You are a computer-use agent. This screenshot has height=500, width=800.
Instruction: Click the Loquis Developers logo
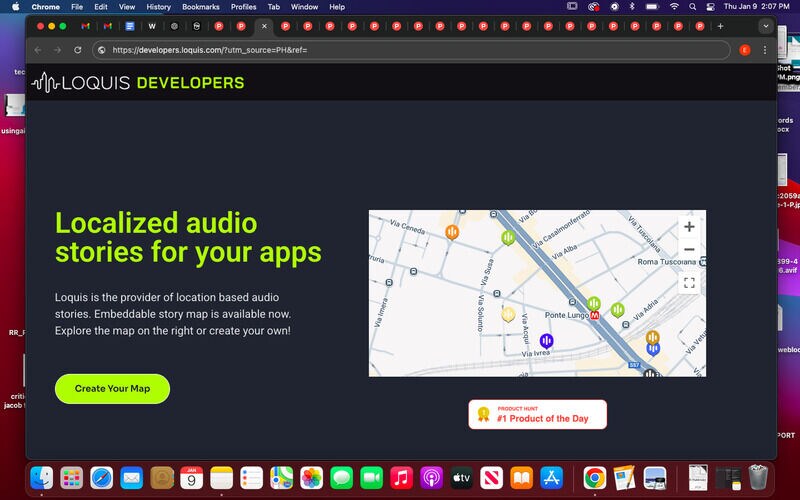point(137,82)
